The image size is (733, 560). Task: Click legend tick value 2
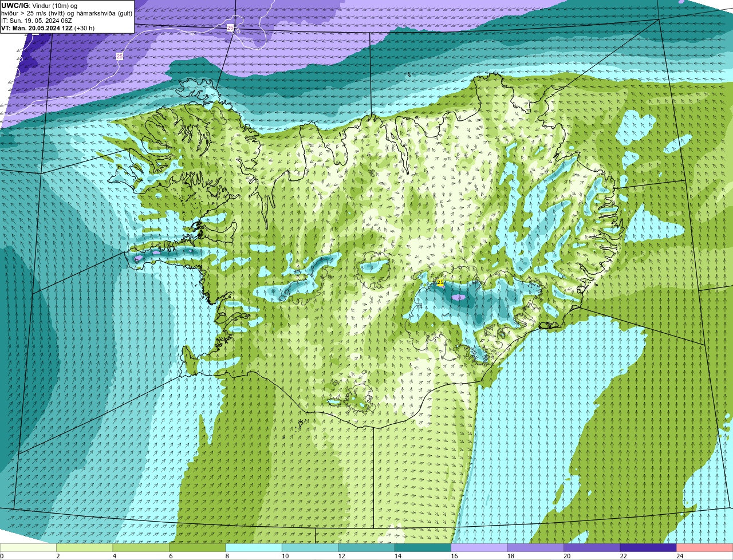tap(58, 556)
